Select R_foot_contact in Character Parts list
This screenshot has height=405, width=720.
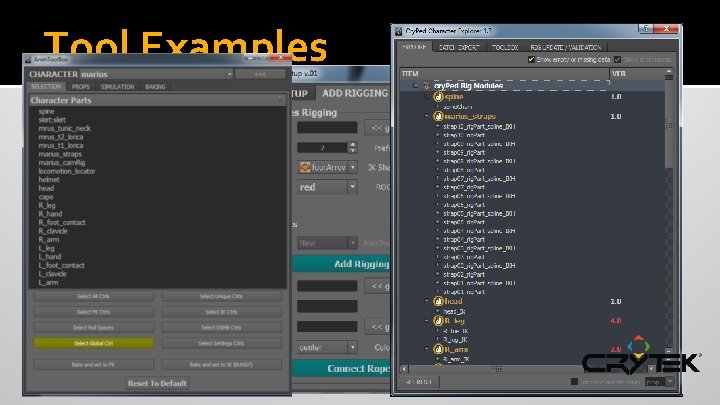62,223
